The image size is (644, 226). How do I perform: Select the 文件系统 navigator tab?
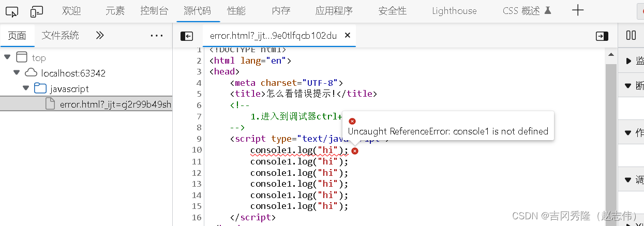click(61, 35)
